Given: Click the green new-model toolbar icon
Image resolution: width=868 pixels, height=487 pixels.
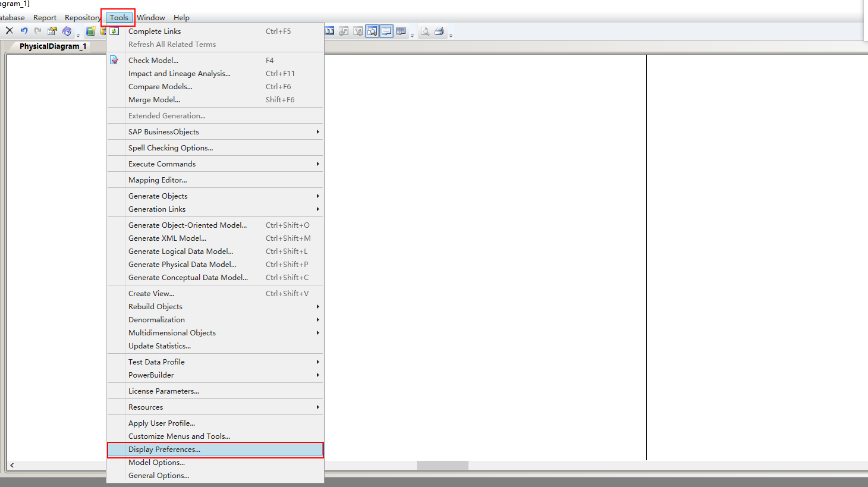Looking at the screenshot, I should click(90, 31).
